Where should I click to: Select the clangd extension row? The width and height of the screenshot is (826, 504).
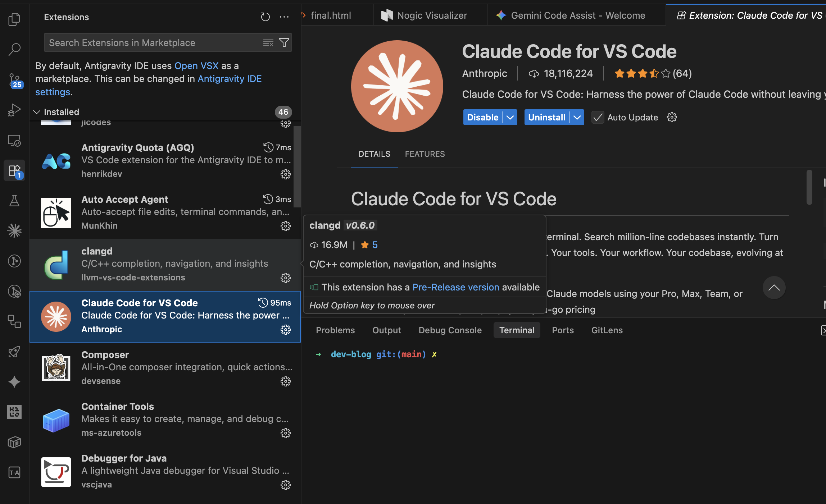pyautogui.click(x=165, y=265)
